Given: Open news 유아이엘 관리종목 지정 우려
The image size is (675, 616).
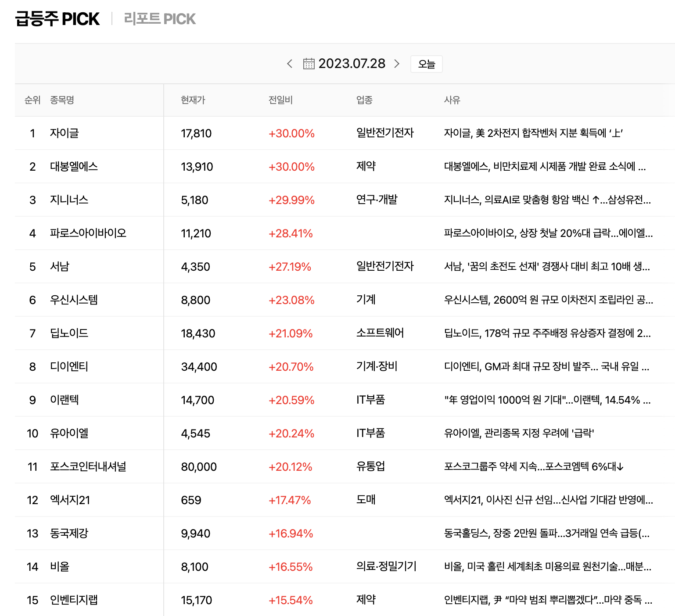Looking at the screenshot, I should [519, 433].
